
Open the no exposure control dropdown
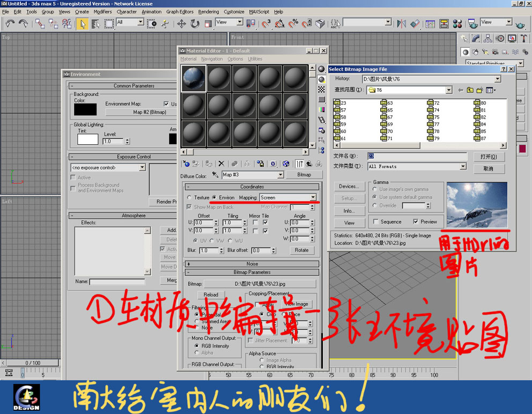point(142,168)
